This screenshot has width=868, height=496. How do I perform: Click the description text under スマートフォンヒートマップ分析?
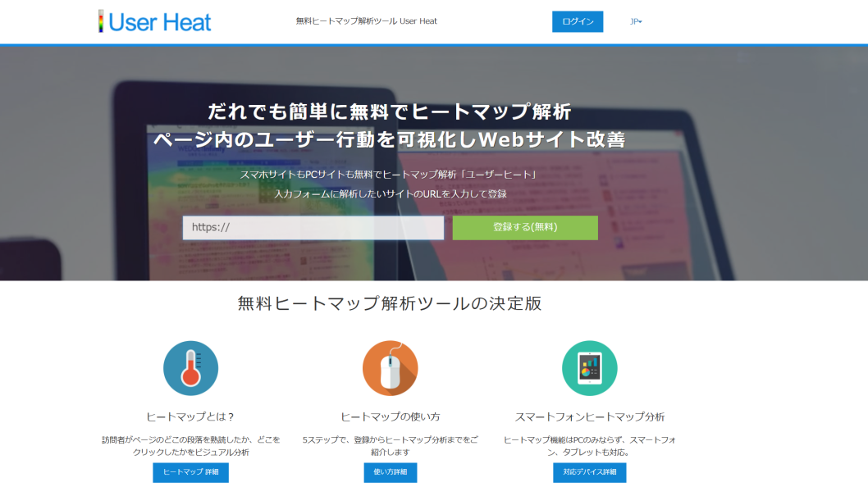589,445
